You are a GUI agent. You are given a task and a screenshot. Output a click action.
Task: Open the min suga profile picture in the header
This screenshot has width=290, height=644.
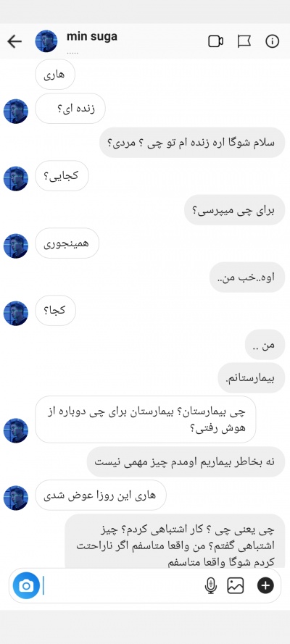pos(46,41)
